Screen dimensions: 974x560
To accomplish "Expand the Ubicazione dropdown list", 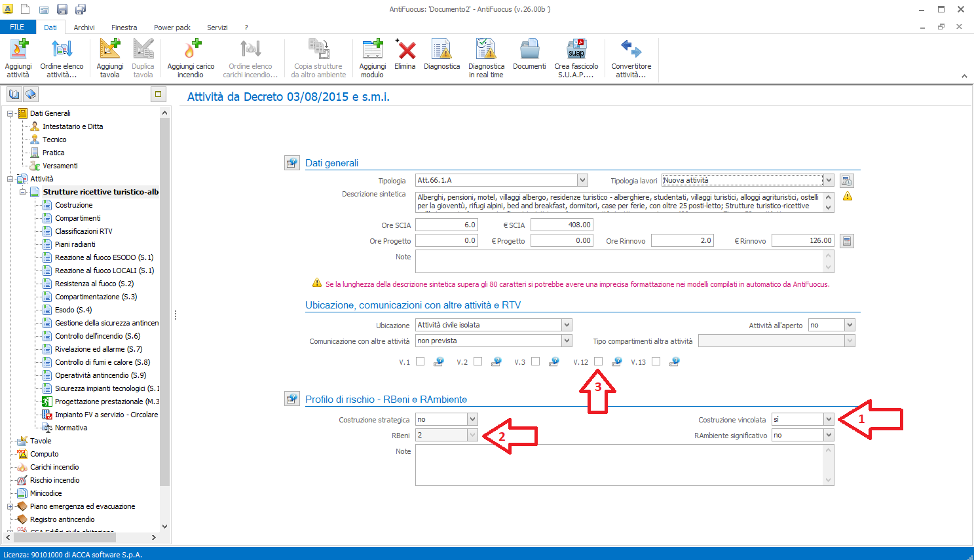I will click(x=567, y=325).
